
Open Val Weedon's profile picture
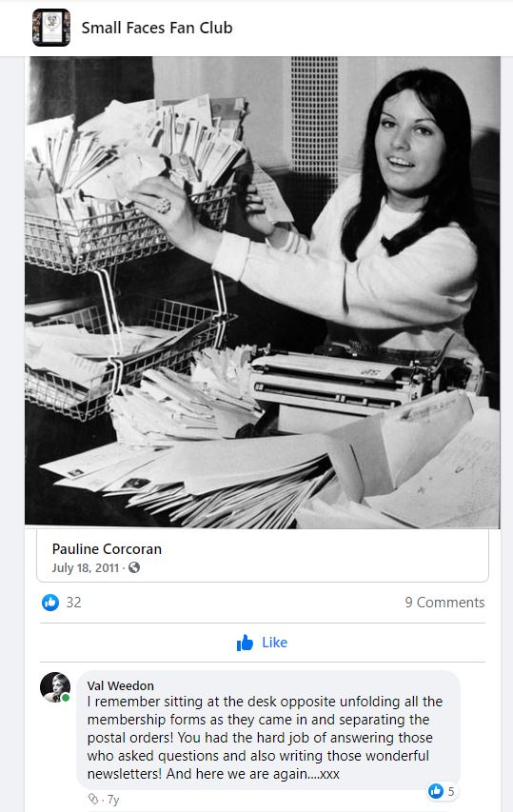click(55, 687)
